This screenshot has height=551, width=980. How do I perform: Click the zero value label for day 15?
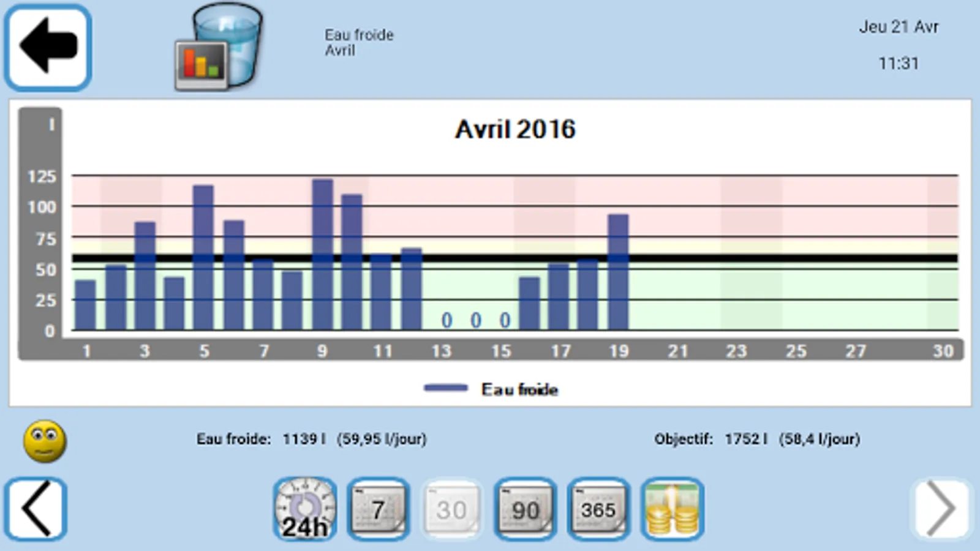pos(505,320)
